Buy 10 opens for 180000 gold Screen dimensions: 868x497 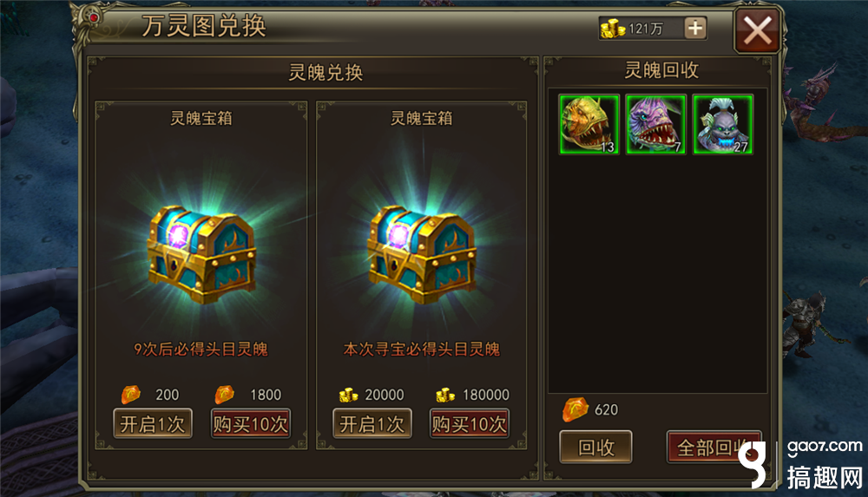pos(470,423)
